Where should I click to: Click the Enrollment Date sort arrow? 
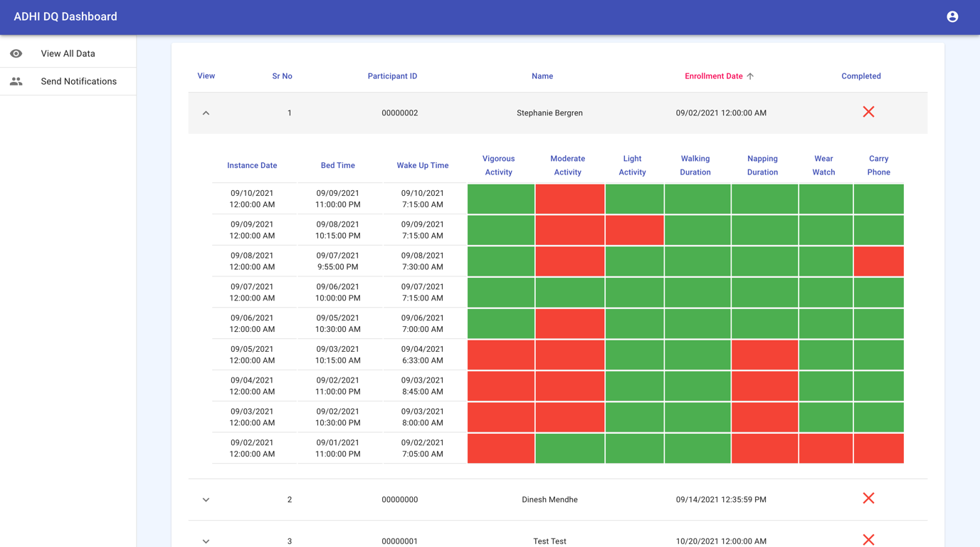[x=750, y=76]
